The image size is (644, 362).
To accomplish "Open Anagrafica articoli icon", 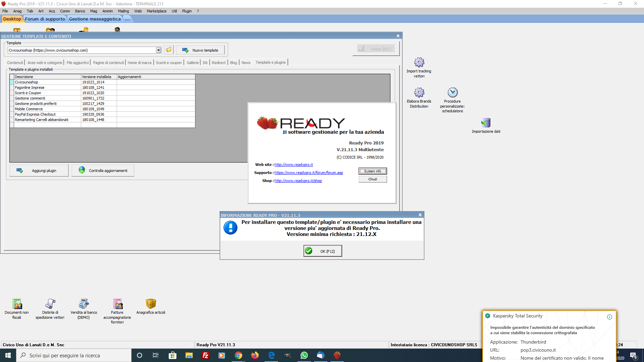I will [x=151, y=306].
